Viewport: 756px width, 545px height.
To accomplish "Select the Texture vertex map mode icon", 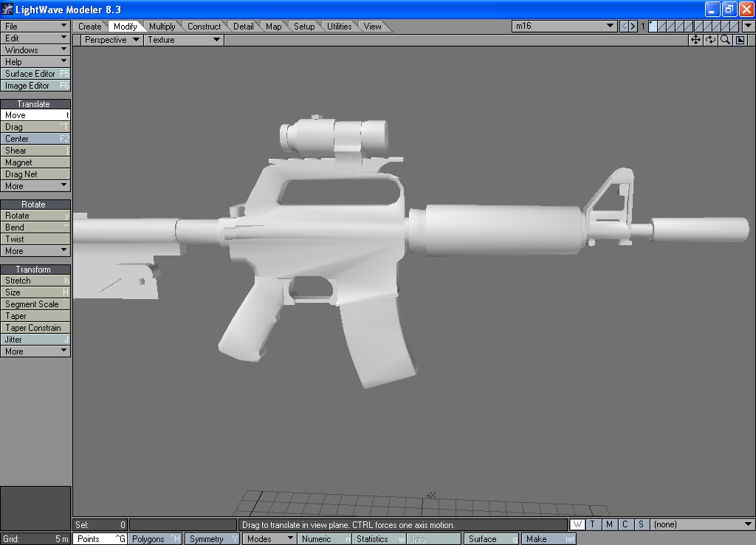I will pyautogui.click(x=592, y=524).
